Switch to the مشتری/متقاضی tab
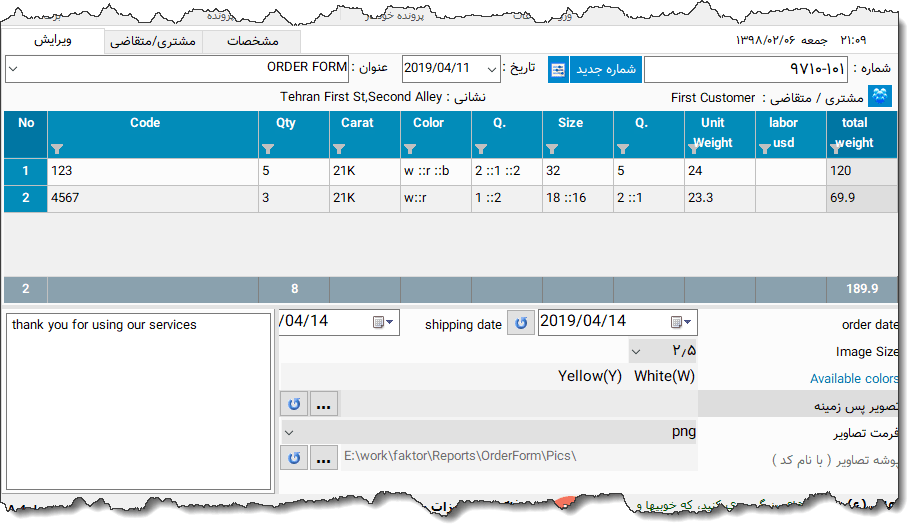This screenshot has height=524, width=908. click(152, 42)
